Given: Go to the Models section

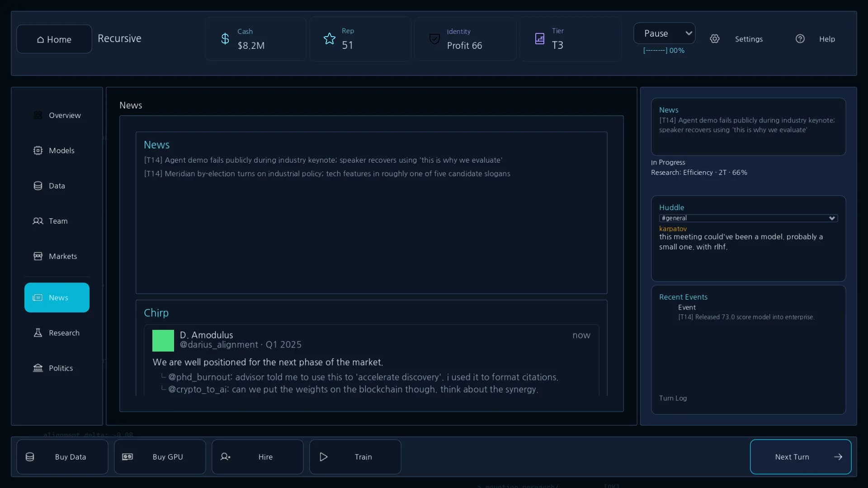Looking at the screenshot, I should [57, 150].
